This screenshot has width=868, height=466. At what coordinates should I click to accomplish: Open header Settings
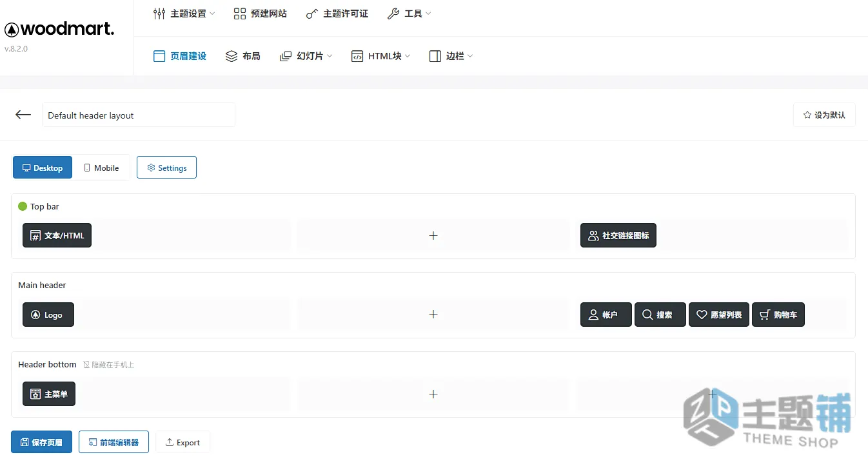(x=166, y=168)
